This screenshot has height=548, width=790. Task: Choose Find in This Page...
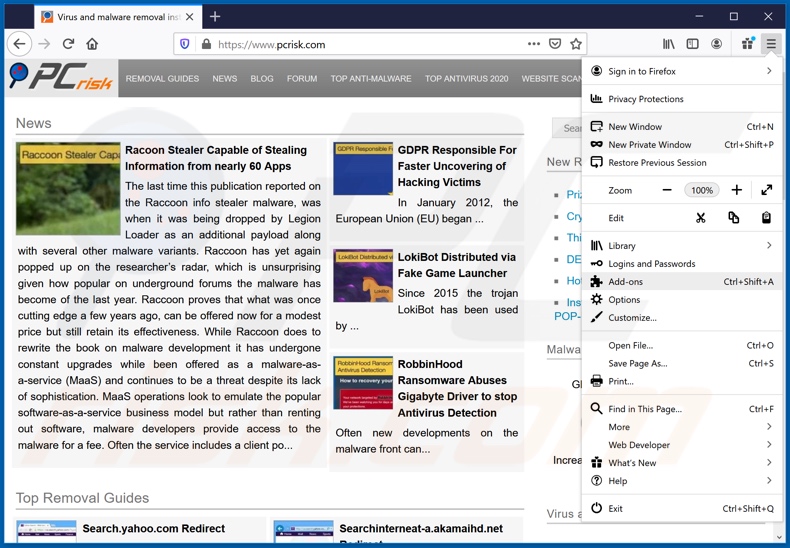pyautogui.click(x=682, y=409)
